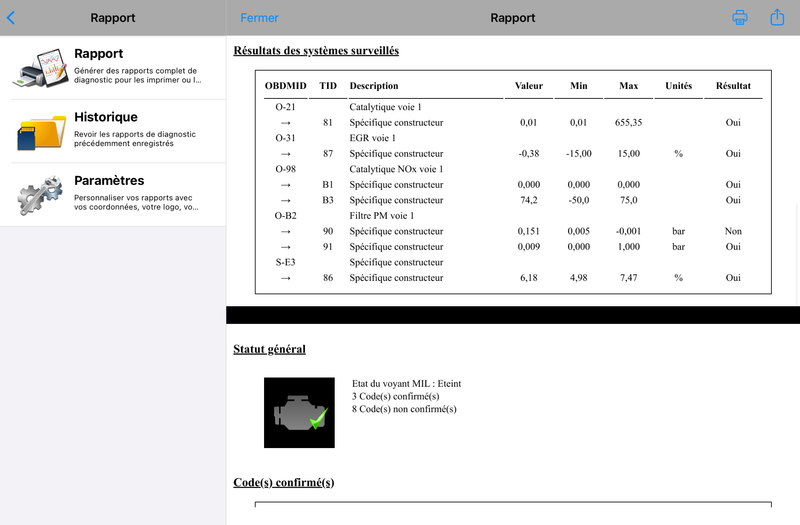Screen dimensions: 800x525
Task: Click the Résultats des systèmes surveillés heading
Action: click(x=316, y=51)
